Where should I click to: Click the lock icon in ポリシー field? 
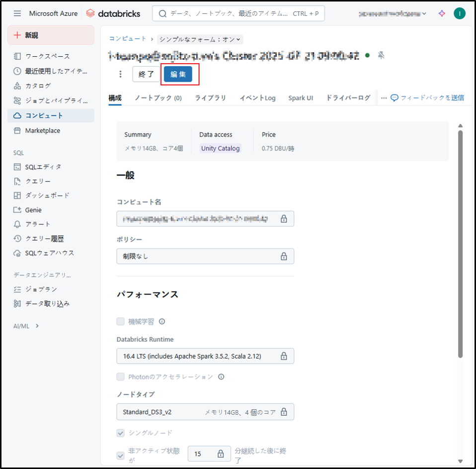tap(284, 256)
